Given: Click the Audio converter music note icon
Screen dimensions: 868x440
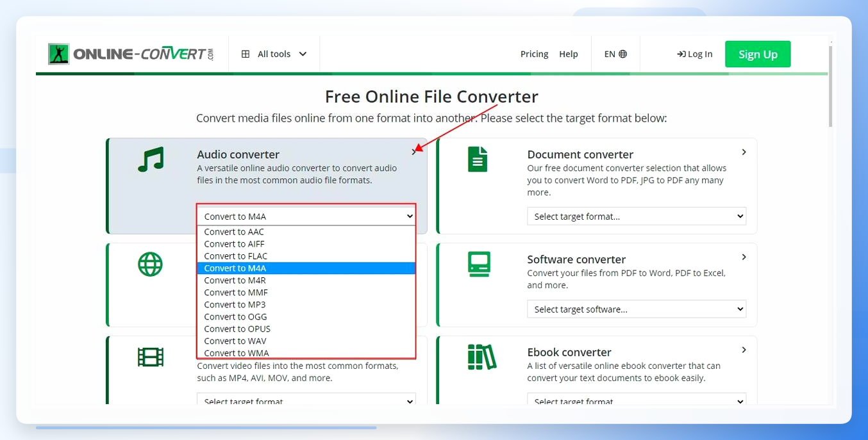Looking at the screenshot, I should click(151, 159).
